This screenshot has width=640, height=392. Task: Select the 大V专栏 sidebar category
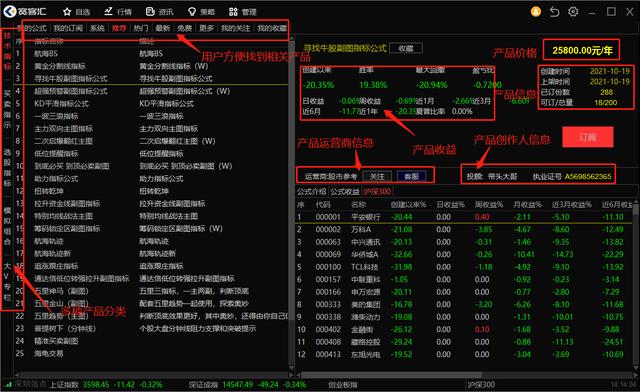[x=7, y=282]
